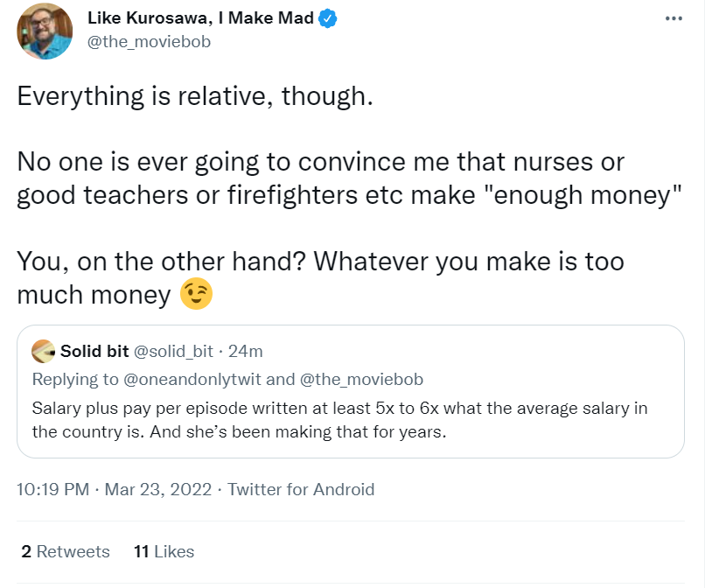Open the three-dot more options menu
The image size is (705, 588).
[673, 18]
